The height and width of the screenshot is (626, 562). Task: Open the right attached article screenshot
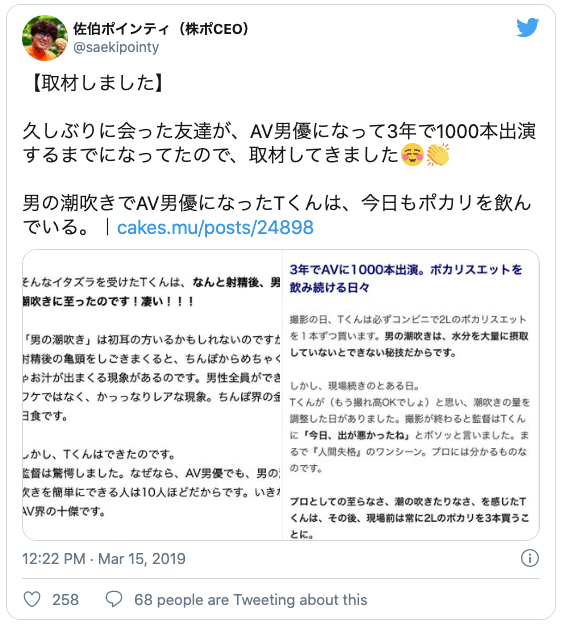point(411,395)
